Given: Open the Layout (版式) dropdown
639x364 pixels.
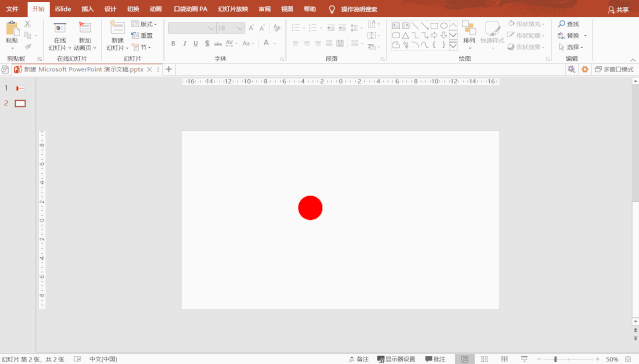Looking at the screenshot, I should point(144,24).
